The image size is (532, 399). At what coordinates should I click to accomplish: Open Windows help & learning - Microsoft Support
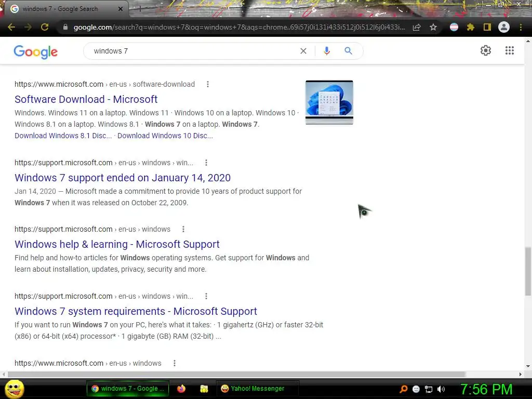pyautogui.click(x=117, y=244)
